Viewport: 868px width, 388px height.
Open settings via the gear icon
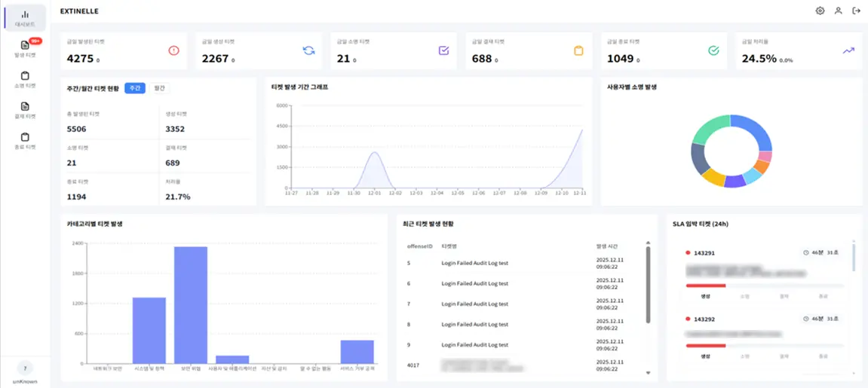820,11
